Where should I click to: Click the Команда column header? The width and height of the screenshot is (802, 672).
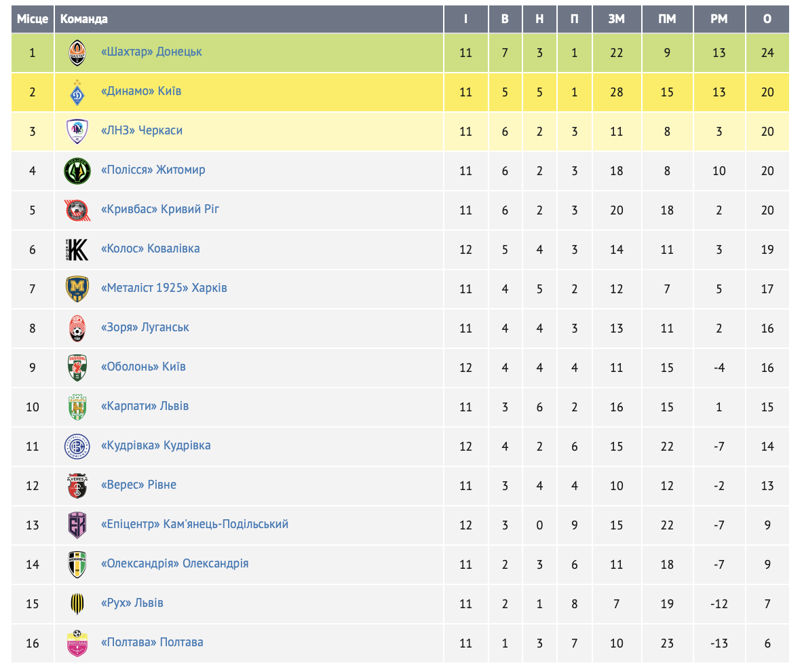coord(84,19)
